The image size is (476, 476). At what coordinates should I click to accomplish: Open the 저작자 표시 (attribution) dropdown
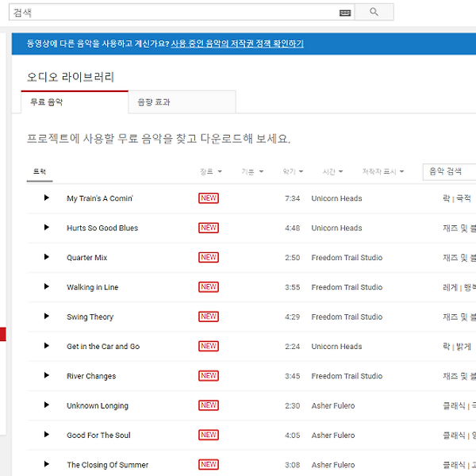[382, 171]
